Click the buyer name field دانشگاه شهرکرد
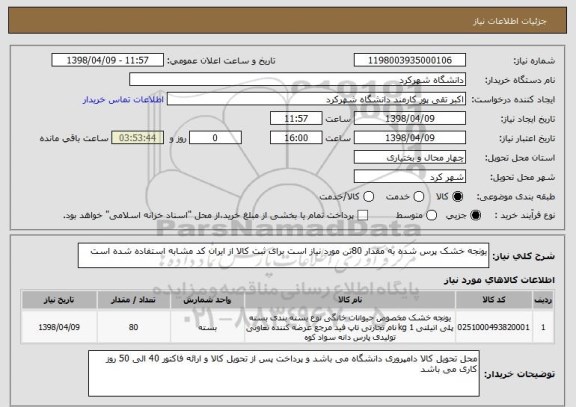This screenshot has height=407, width=576. pos(298,80)
